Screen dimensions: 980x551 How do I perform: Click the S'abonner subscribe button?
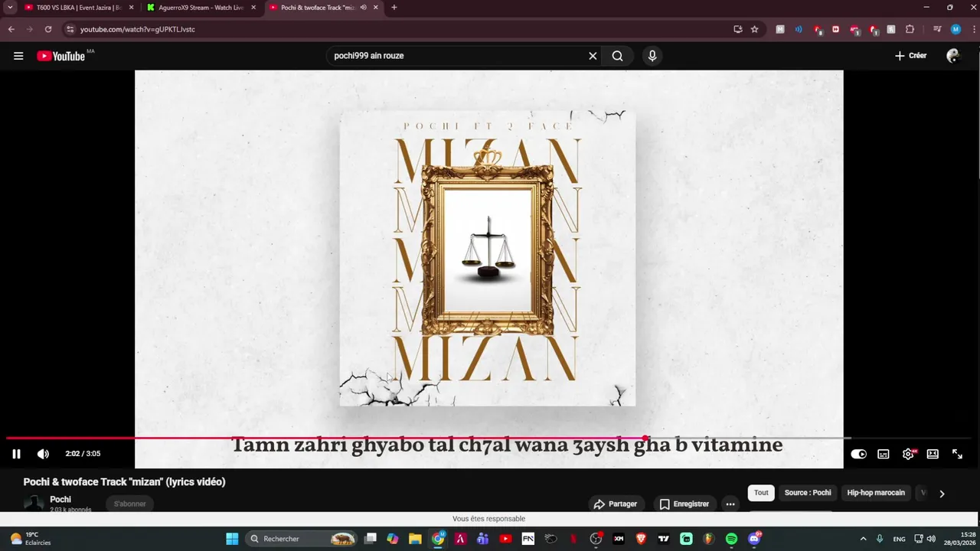pyautogui.click(x=130, y=504)
